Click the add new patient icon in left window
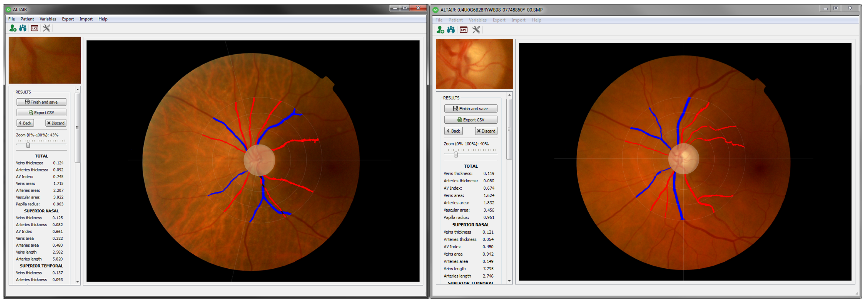This screenshot has width=868, height=305. (x=13, y=28)
